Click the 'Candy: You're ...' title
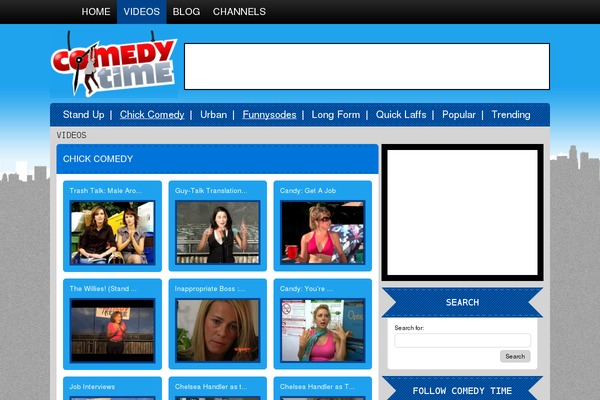Viewport: 600px width, 400px height. coord(306,289)
